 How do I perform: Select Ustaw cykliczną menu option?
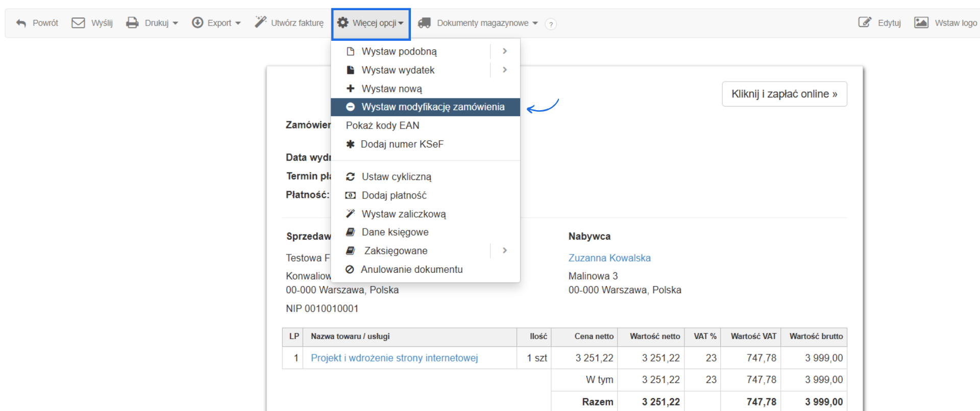click(396, 177)
